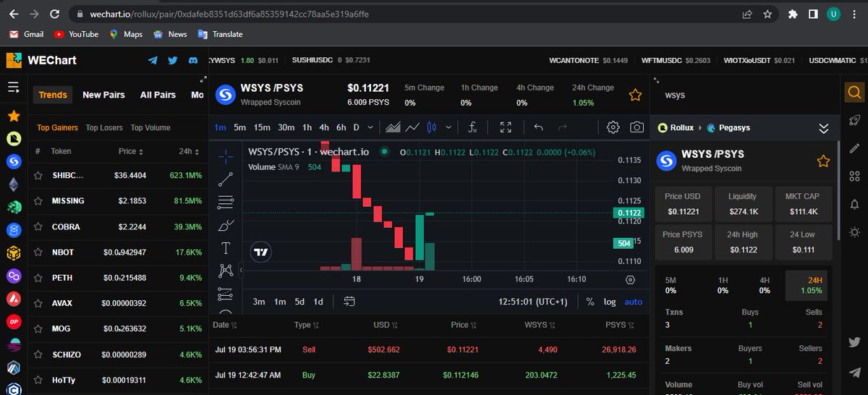Select the brush drawing tool
This screenshot has height=395, width=868.
click(226, 225)
